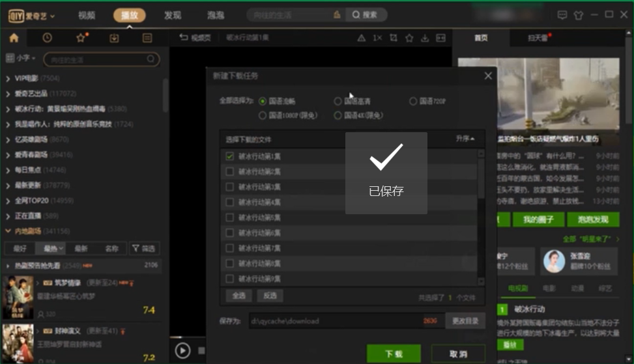Screen dimensions: 634x364
Task: Expand the 每日焦点 category
Action: coord(8,170)
